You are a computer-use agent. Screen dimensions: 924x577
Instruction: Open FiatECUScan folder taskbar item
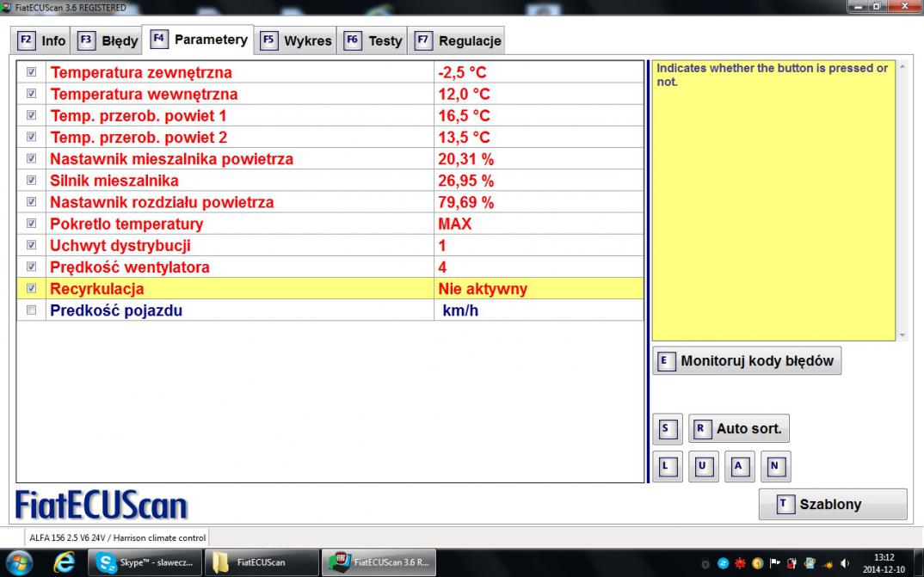tap(261, 562)
